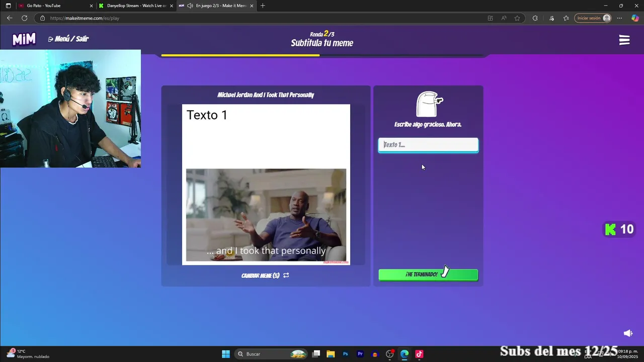The image size is (644, 362).
Task: Click the Escribe algo gracioso. Ahora. prompt
Action: click(x=428, y=124)
